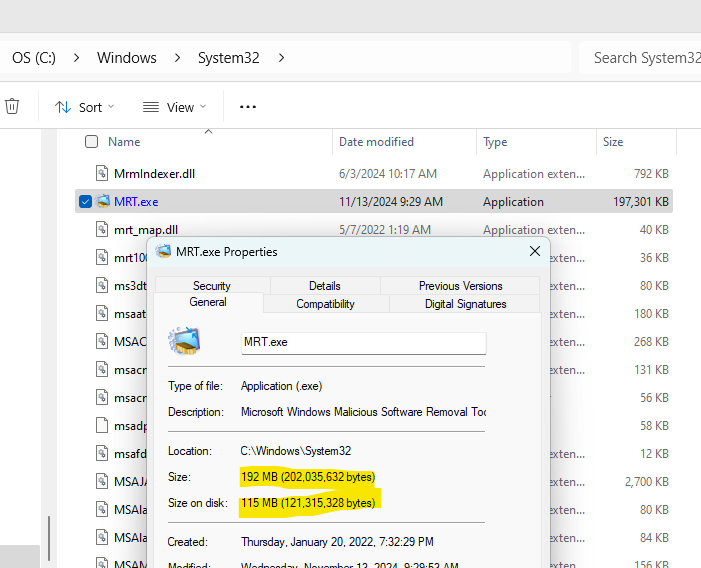Click the navigation pane scrollbar thumb
Viewport: 701px width, 568px height.
click(x=49, y=539)
